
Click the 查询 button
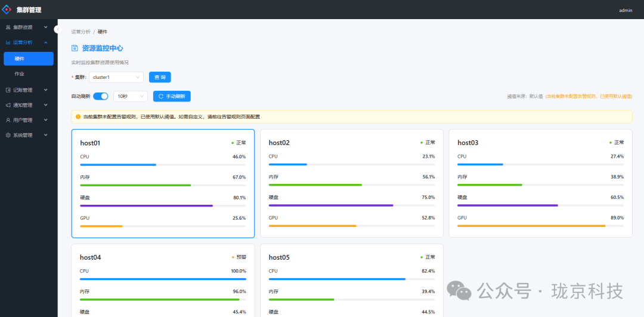[x=160, y=77]
